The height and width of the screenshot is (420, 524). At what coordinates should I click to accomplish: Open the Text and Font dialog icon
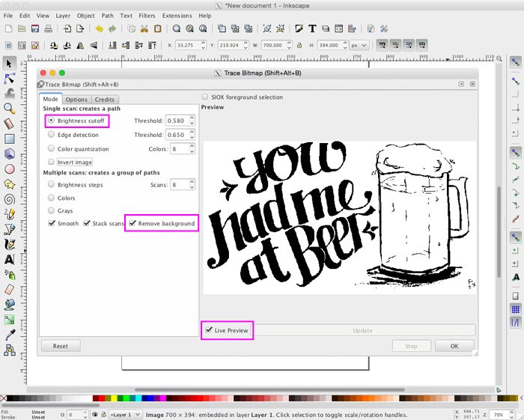(x=312, y=28)
